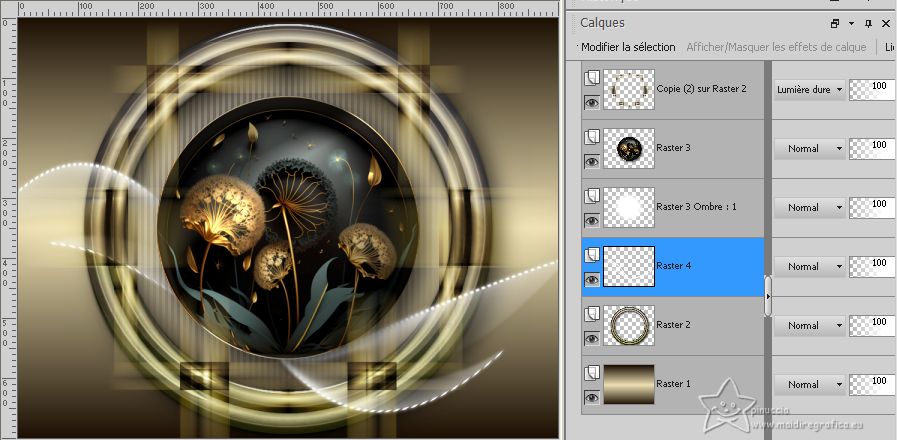Select the Raster 2 ring thumbnail

click(x=629, y=325)
